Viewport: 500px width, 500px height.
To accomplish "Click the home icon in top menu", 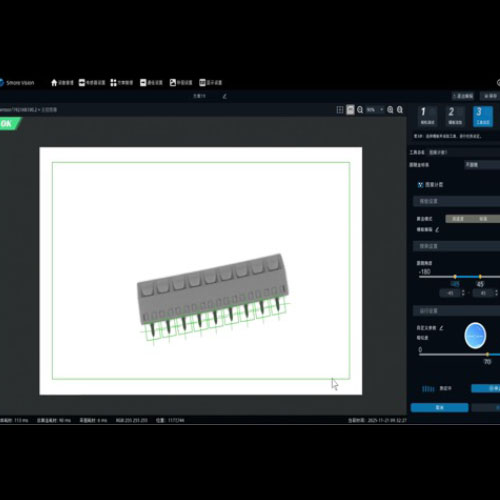I will pyautogui.click(x=54, y=82).
